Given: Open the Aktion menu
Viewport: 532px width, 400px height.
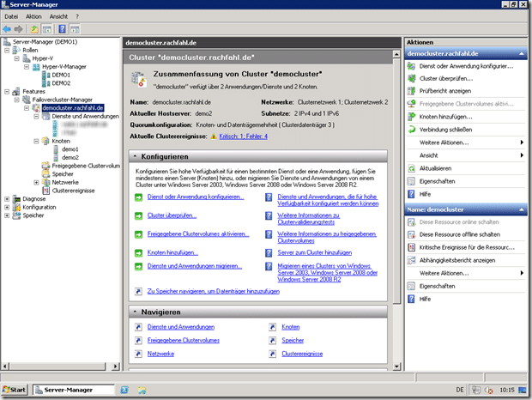Looking at the screenshot, I should coord(33,16).
